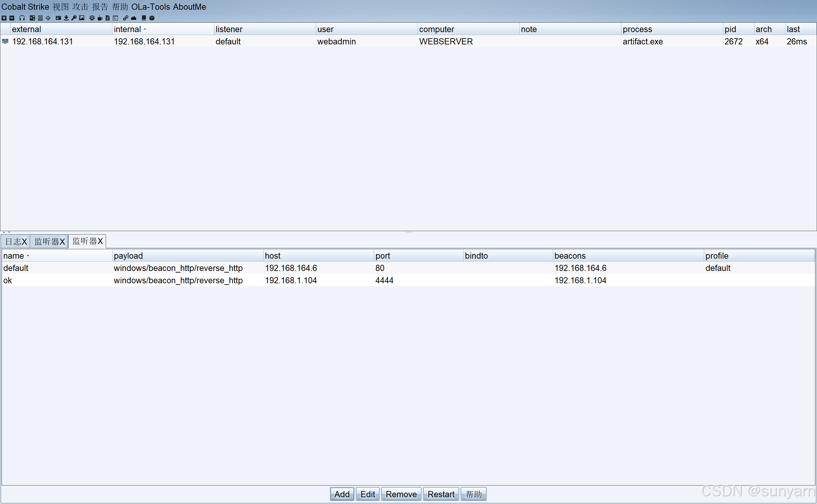The height and width of the screenshot is (504, 817).
Task: Click the coffee cup Java applet icon
Action: [x=100, y=18]
